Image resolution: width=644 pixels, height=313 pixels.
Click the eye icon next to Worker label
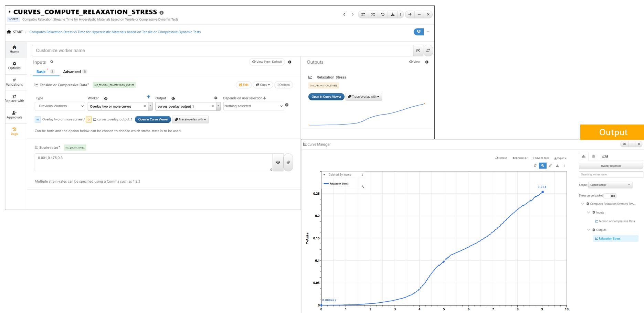tap(106, 98)
